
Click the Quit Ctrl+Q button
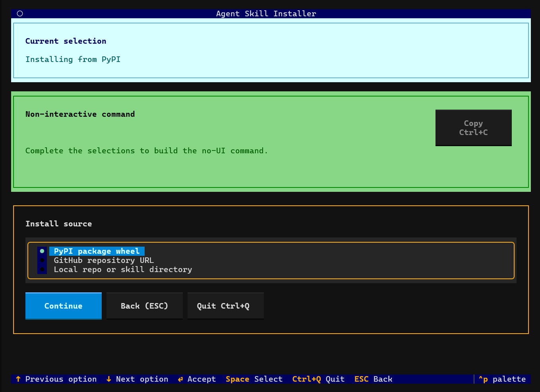[x=226, y=306]
